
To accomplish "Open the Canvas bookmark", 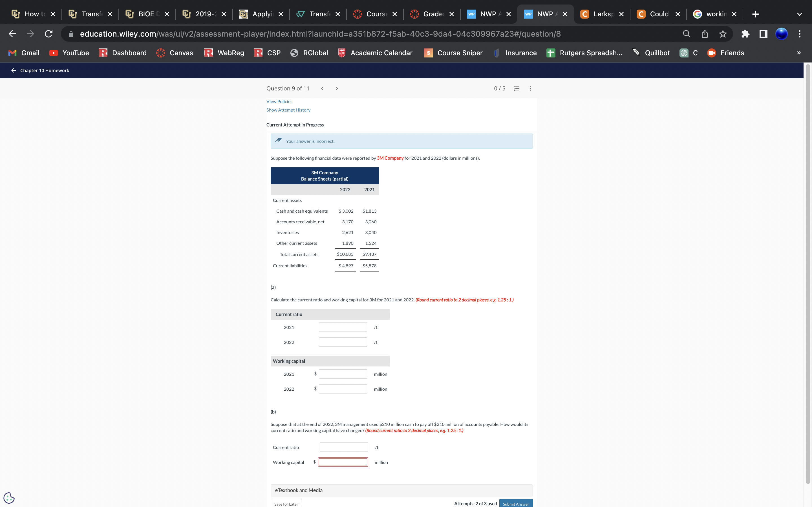I will (x=175, y=53).
